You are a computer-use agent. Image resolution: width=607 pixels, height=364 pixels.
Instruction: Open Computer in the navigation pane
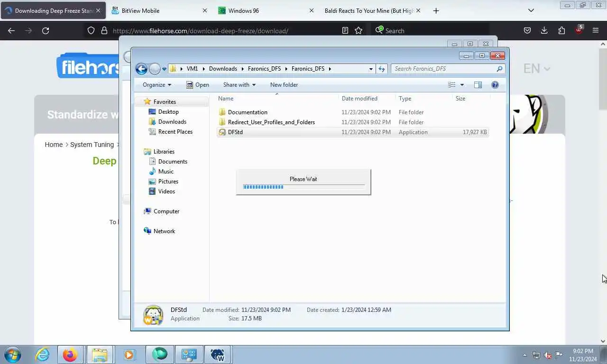166,211
